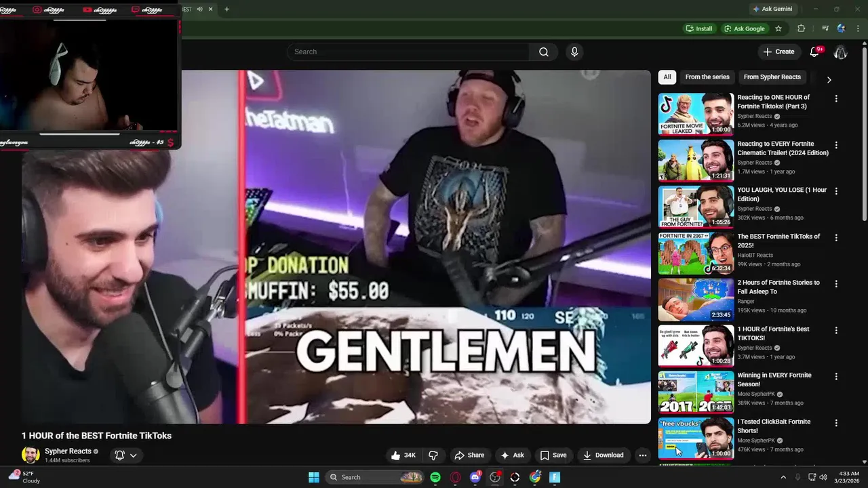
Task: Open options for EVERY Fortnite Cinematic Trailer video
Action: pos(836,145)
